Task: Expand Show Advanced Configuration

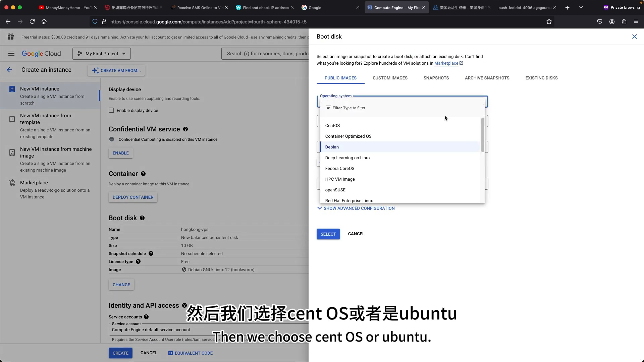Action: pos(356,208)
